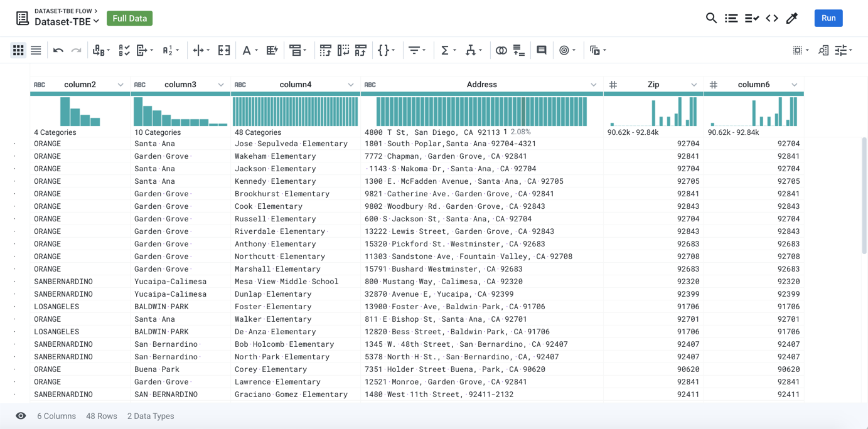Screen dimensions: 868x429
Task: Switch to column list view
Action: point(36,50)
